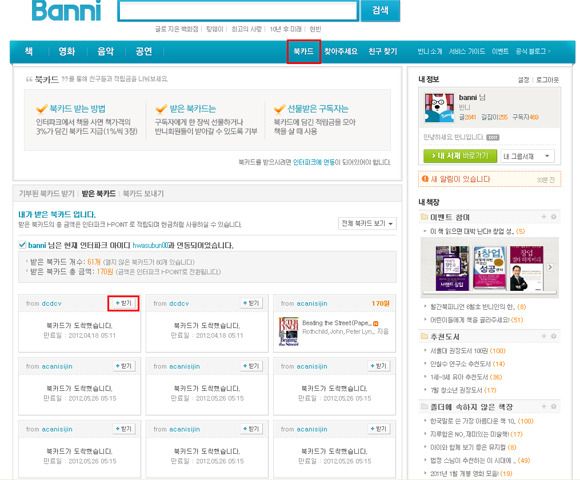580x480 pixels.
Task: Open the 청소년 권장도서 bookshelf (17)
Action: click(463, 390)
